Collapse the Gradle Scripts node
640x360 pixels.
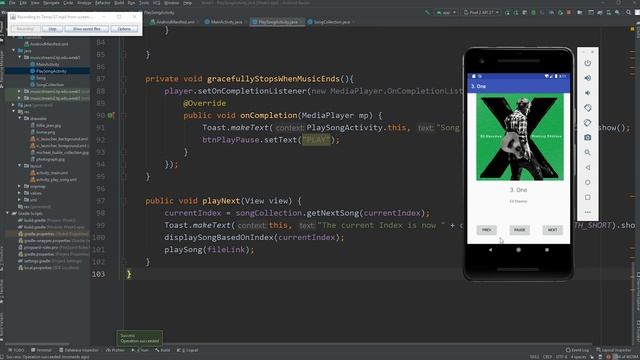(x=7, y=213)
